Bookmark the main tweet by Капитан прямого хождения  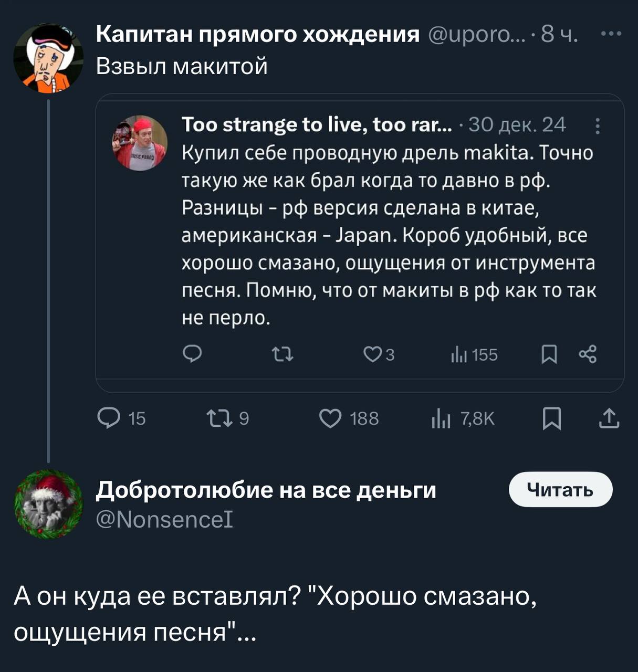coord(551,419)
